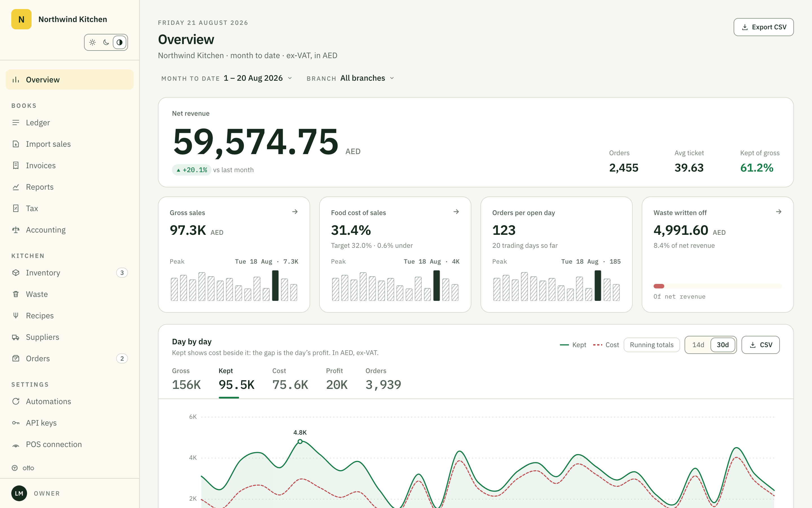
Task: Click the Import sales file icon
Action: point(16,144)
